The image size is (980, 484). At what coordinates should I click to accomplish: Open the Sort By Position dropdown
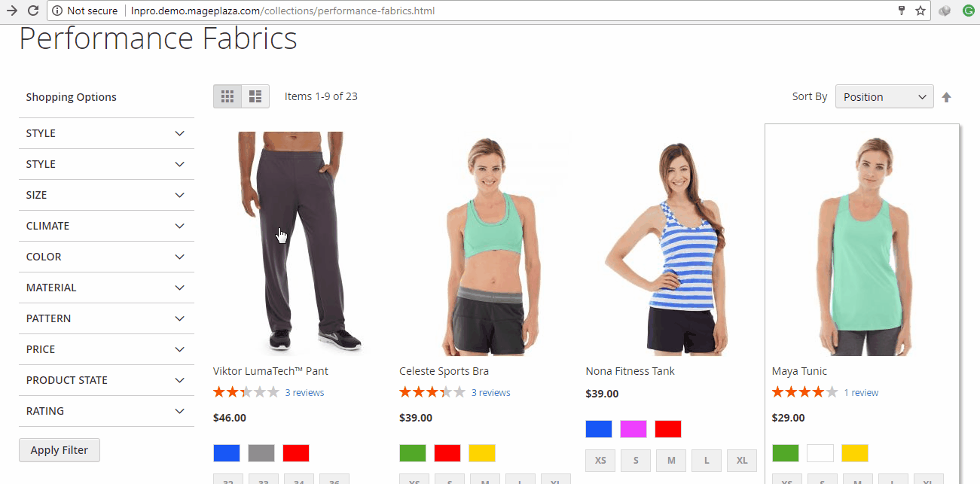[x=884, y=96]
